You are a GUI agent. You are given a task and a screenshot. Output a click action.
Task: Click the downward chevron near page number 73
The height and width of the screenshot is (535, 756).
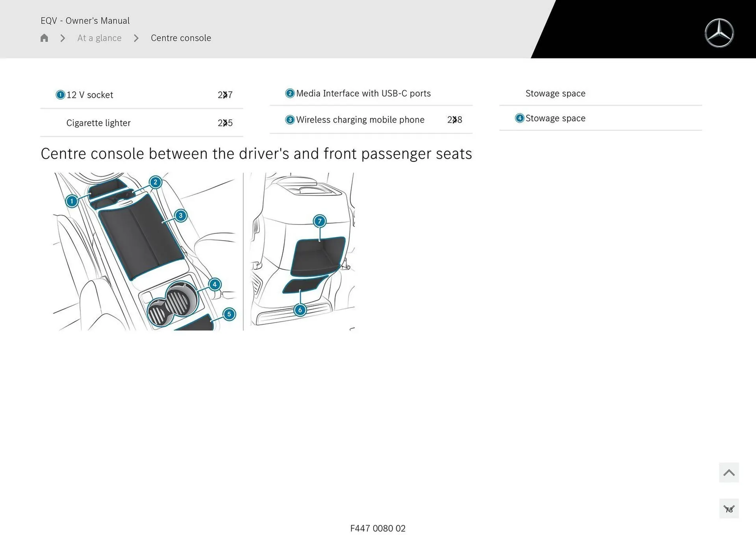[729, 509]
